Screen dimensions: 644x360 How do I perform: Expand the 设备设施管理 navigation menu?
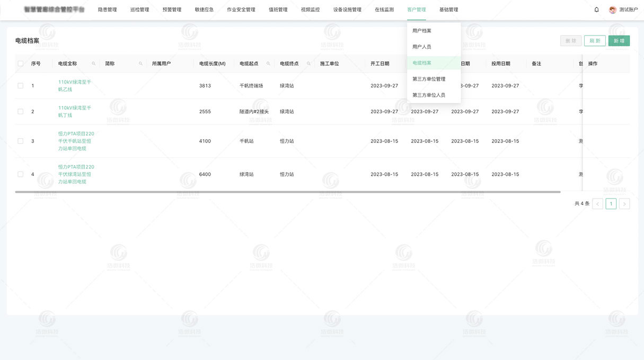pos(347,10)
